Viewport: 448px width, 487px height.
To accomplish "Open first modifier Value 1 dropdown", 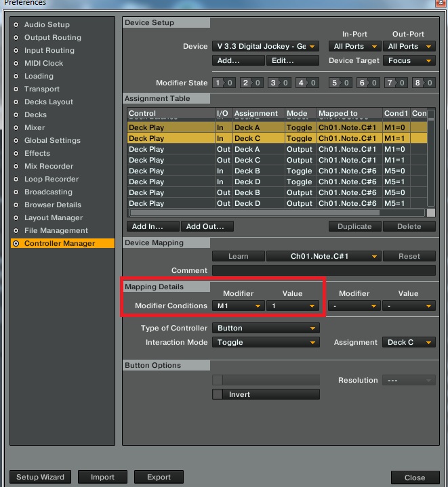I will 293,306.
